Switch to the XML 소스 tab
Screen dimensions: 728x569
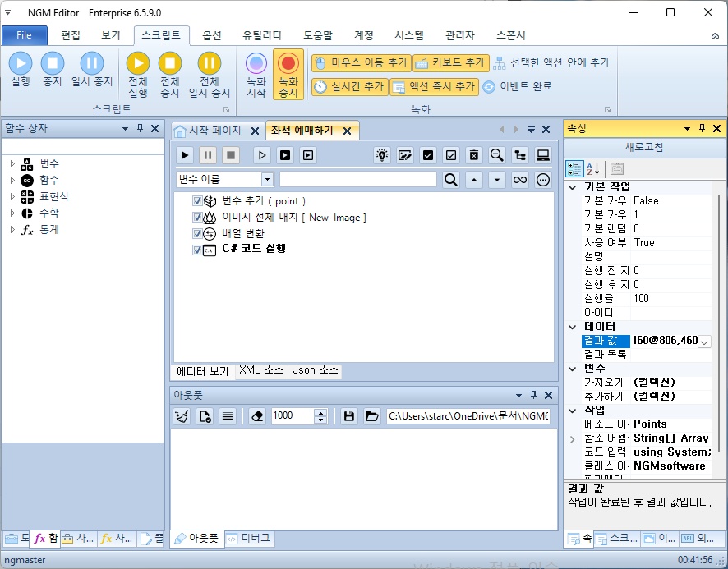(x=261, y=370)
